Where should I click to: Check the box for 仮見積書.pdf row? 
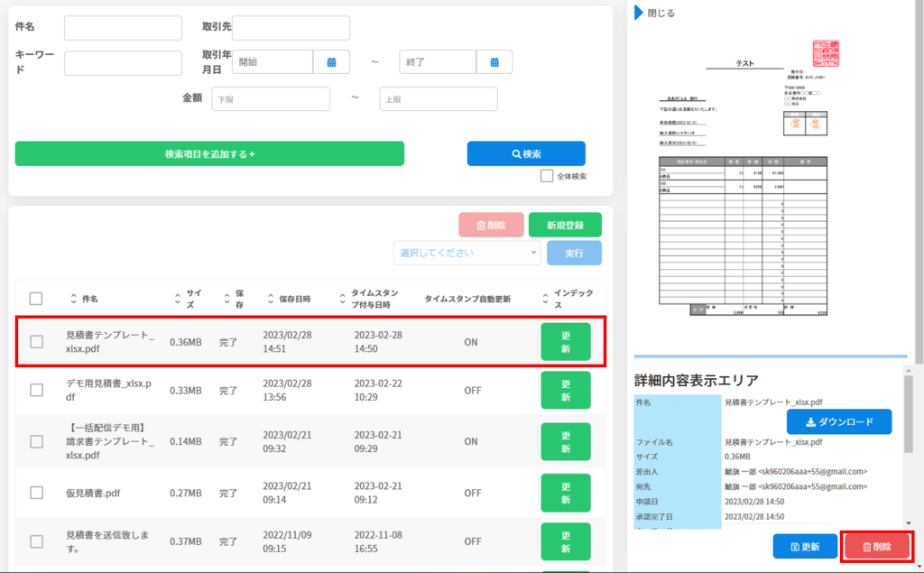pyautogui.click(x=36, y=493)
